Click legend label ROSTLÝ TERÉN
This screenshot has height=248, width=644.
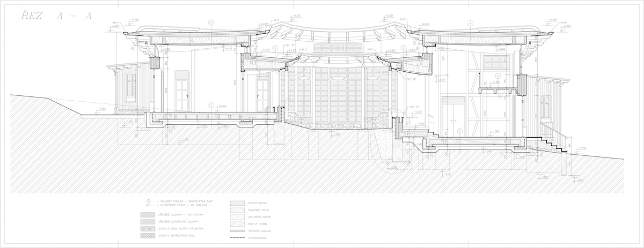[257, 224]
